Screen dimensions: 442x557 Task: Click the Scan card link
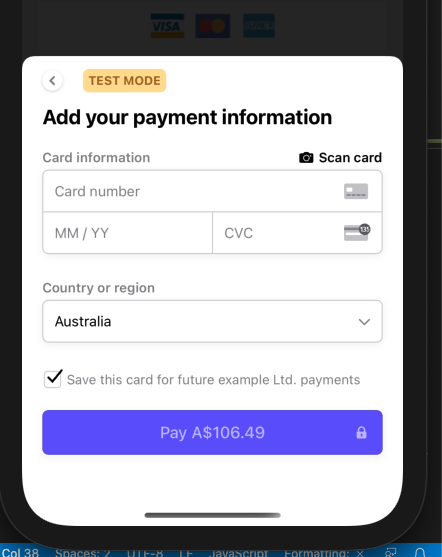tap(350, 157)
